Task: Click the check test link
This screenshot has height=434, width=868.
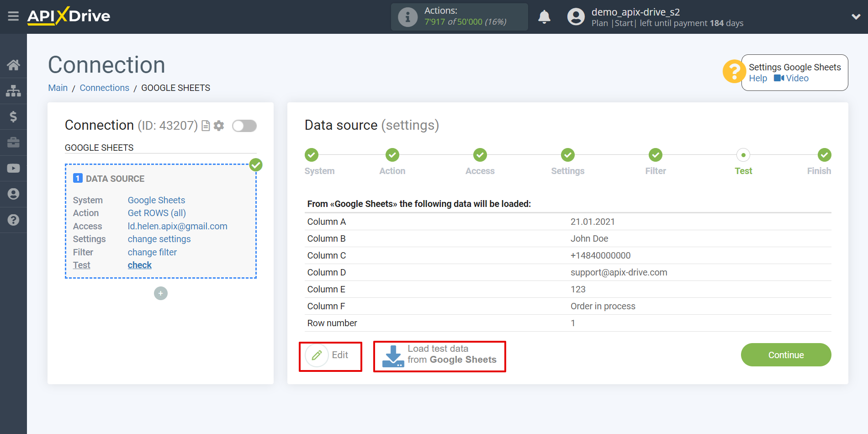Action: [140, 265]
